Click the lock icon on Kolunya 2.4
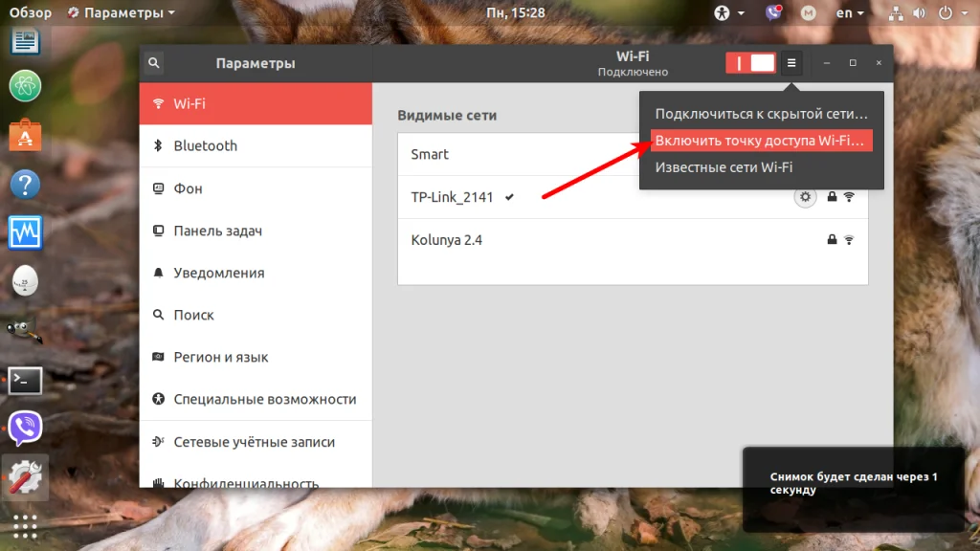Screen dimensions: 980x551 [x=832, y=240]
